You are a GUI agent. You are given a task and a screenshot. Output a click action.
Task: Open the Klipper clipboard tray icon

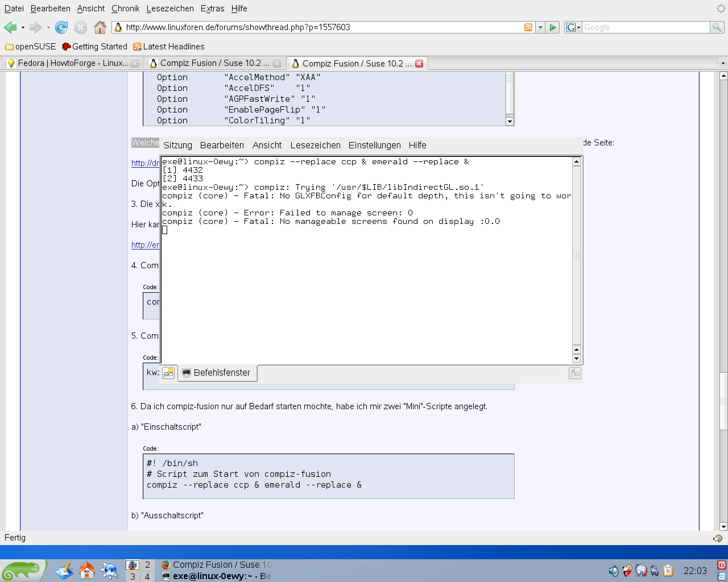pyautogui.click(x=668, y=571)
